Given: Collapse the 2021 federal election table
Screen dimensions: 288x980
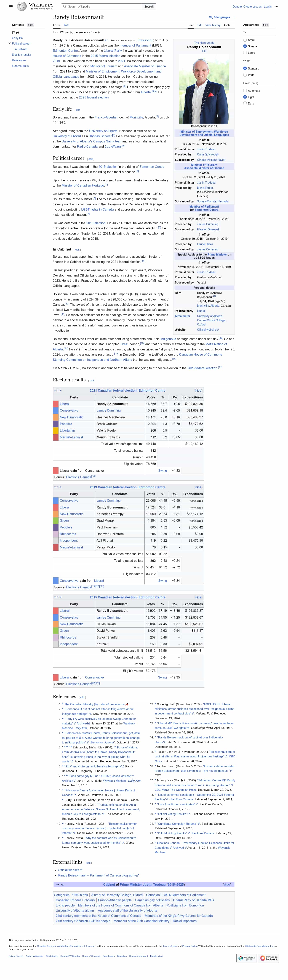Looking at the screenshot, I should click(x=198, y=390).
